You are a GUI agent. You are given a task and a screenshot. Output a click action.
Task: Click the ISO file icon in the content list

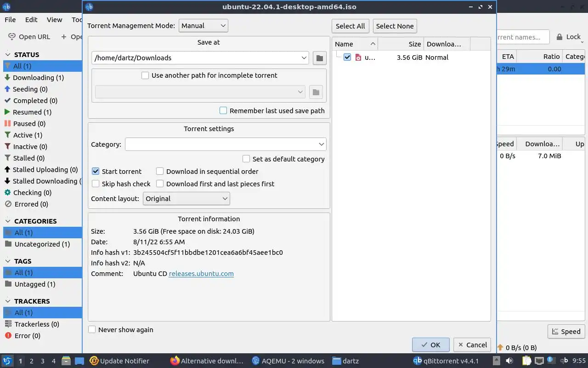tap(358, 57)
